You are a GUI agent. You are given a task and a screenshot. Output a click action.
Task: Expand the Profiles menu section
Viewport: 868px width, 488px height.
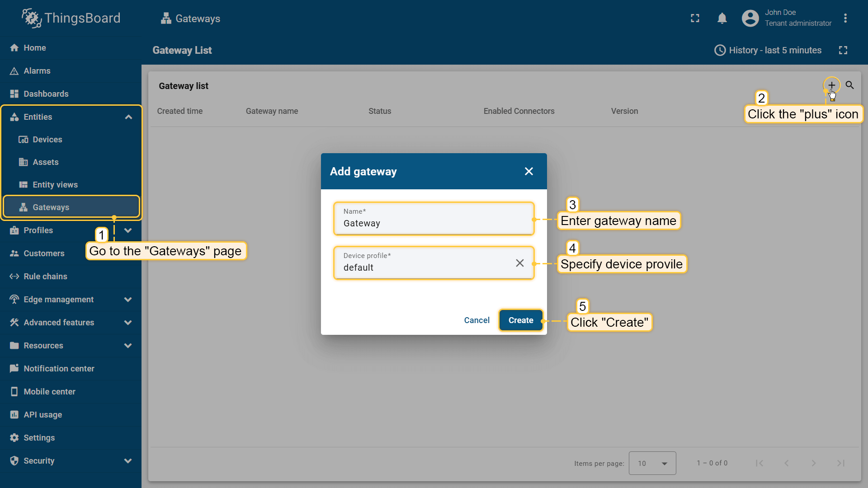coord(128,230)
